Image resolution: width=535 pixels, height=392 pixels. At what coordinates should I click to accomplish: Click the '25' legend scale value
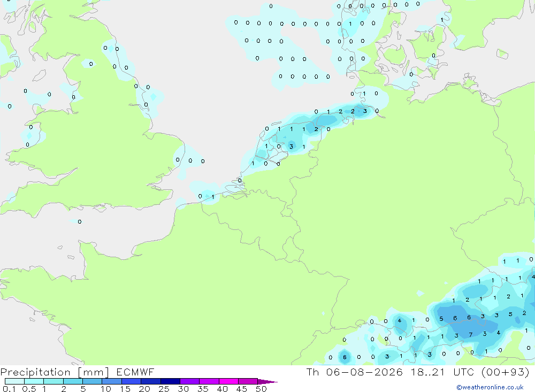tap(164, 389)
